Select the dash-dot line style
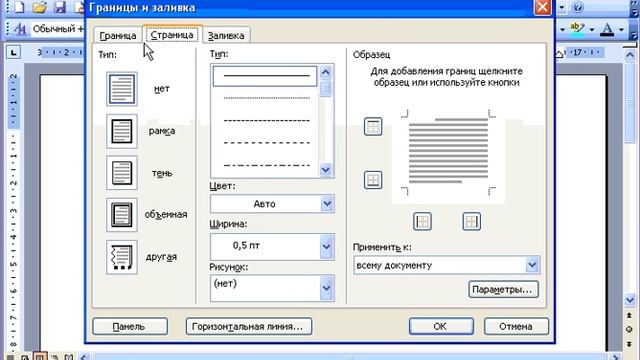 pos(267,165)
